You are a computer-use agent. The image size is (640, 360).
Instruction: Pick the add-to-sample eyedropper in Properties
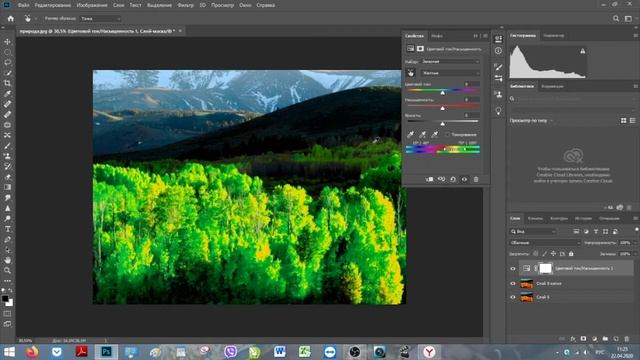pos(423,134)
